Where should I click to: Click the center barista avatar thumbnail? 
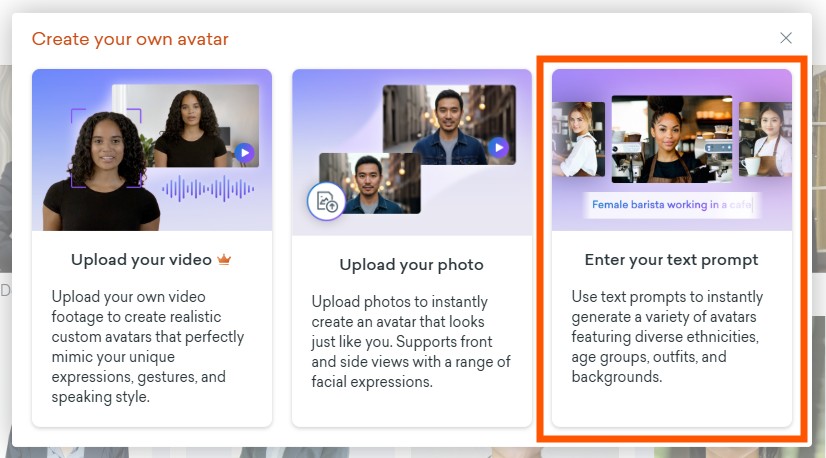tap(671, 139)
